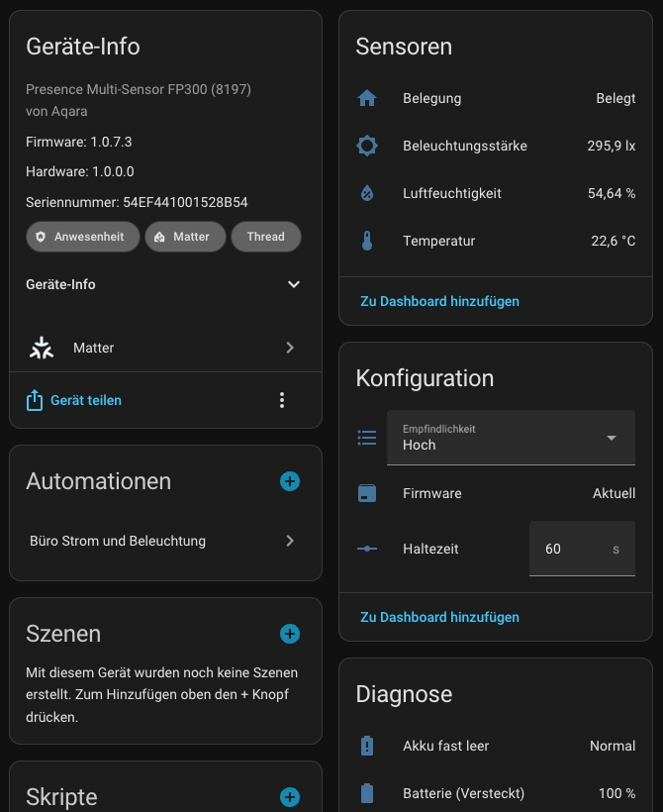Collapse the Geräte-Info section chevron
The height and width of the screenshot is (812, 663).
(294, 284)
